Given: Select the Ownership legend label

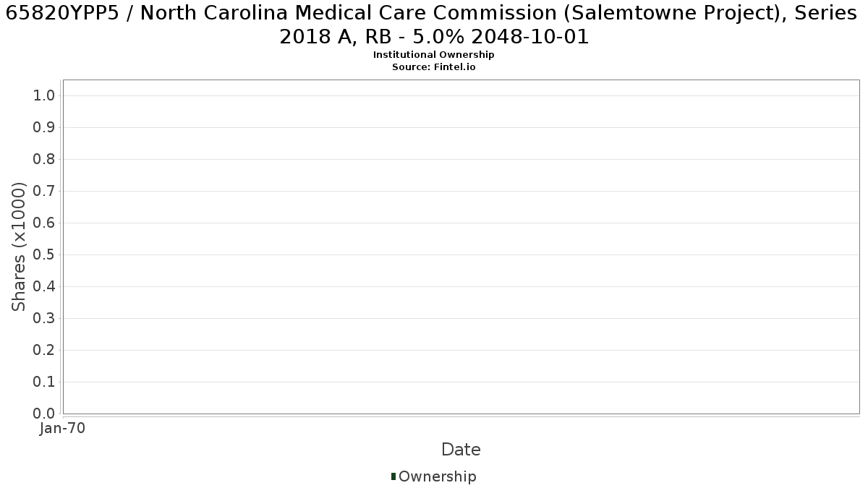Looking at the screenshot, I should pos(438,476).
